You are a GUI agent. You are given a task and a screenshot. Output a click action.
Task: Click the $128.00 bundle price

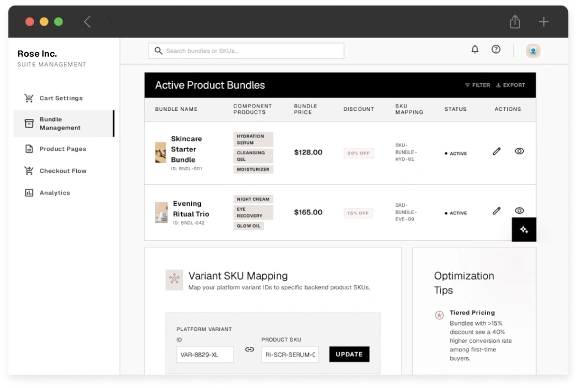coord(308,152)
